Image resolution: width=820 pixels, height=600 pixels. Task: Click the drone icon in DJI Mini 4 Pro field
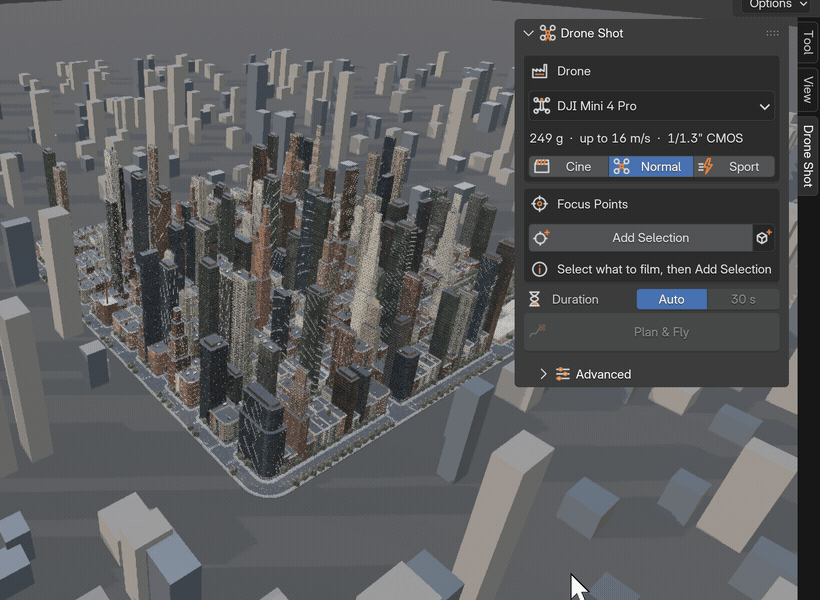541,106
